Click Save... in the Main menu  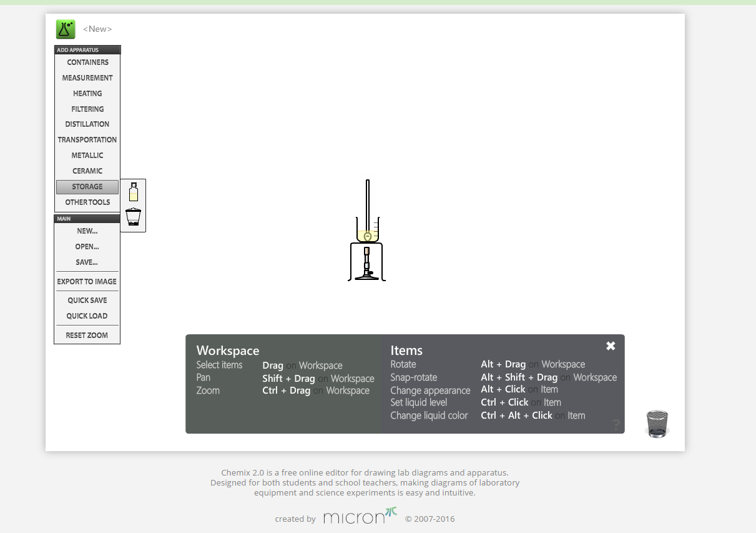pyautogui.click(x=87, y=262)
